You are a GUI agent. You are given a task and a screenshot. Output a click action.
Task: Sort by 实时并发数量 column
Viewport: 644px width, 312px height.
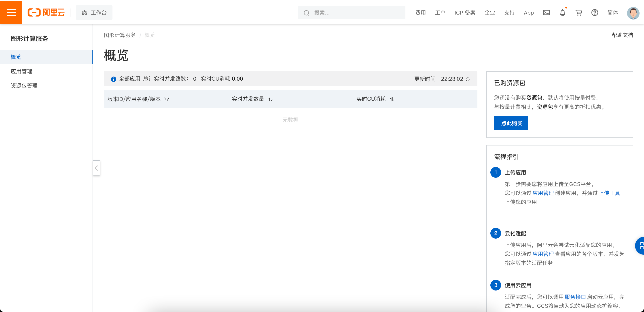point(270,99)
